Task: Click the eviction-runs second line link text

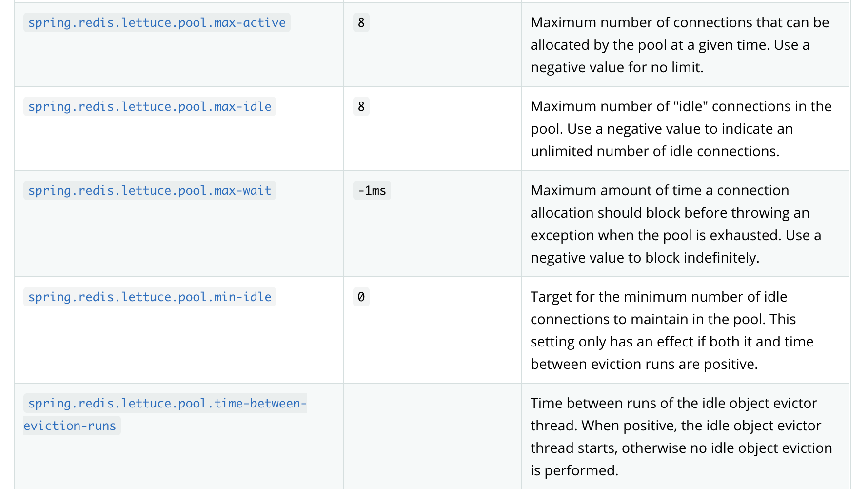Action: coord(70,426)
